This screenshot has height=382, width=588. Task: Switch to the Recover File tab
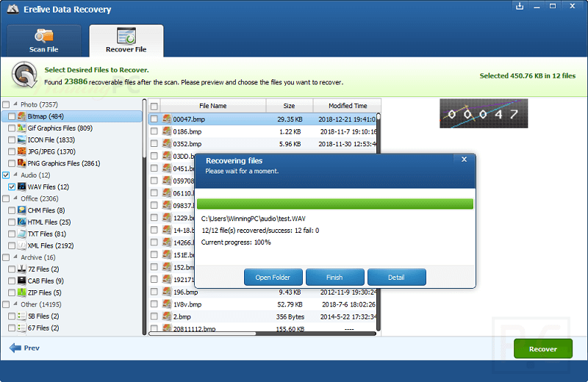tap(126, 40)
